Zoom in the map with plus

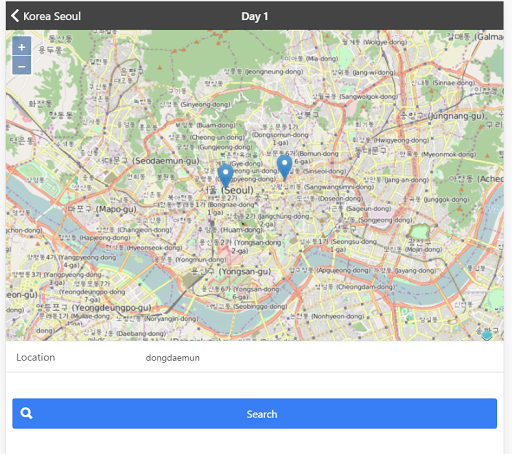point(22,47)
